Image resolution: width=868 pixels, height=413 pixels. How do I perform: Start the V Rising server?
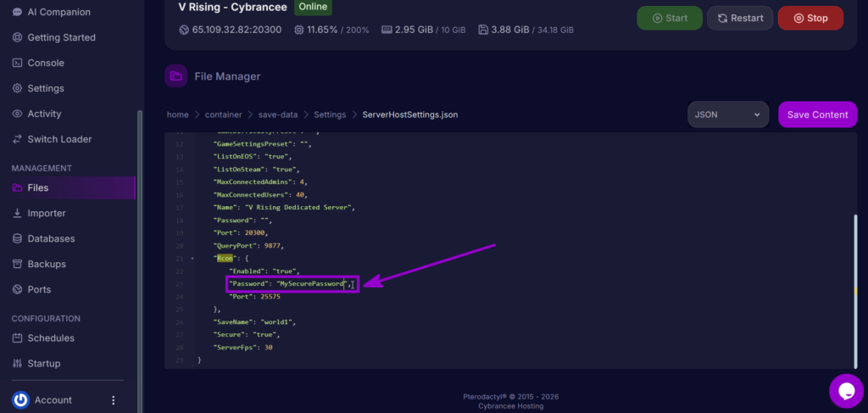pyautogui.click(x=670, y=18)
